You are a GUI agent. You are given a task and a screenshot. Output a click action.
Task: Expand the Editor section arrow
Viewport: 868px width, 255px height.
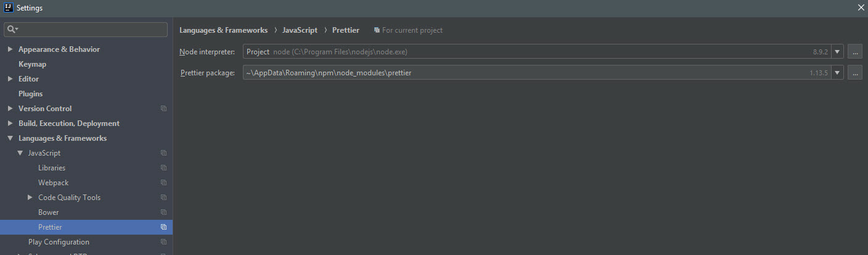click(x=10, y=79)
